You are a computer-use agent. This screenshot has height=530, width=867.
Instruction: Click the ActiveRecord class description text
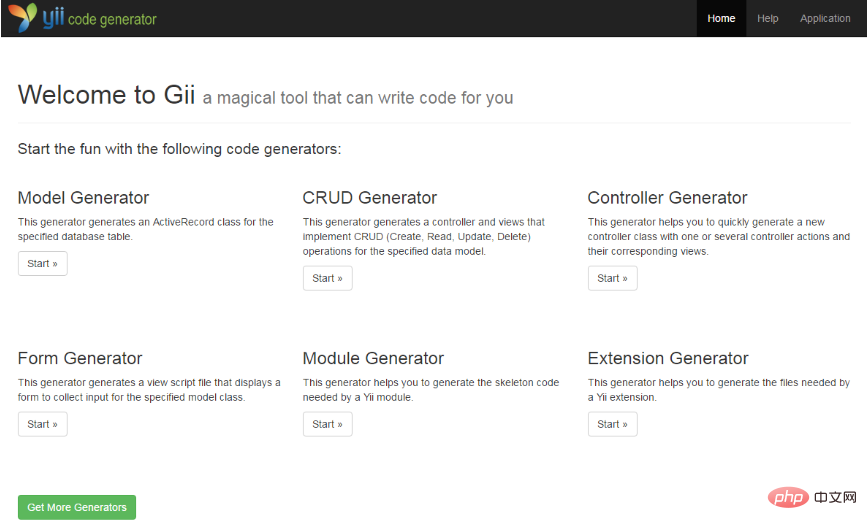coord(145,229)
